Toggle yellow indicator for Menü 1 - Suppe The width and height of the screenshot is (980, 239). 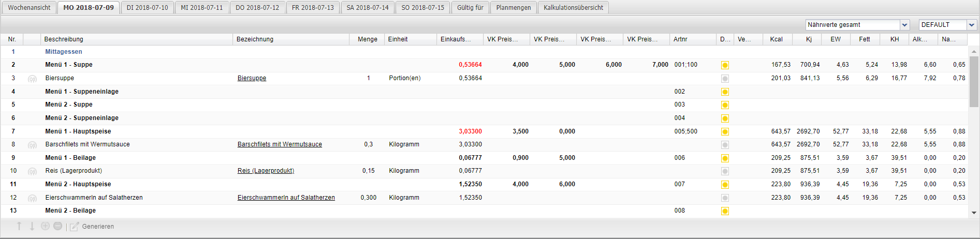pos(725,65)
